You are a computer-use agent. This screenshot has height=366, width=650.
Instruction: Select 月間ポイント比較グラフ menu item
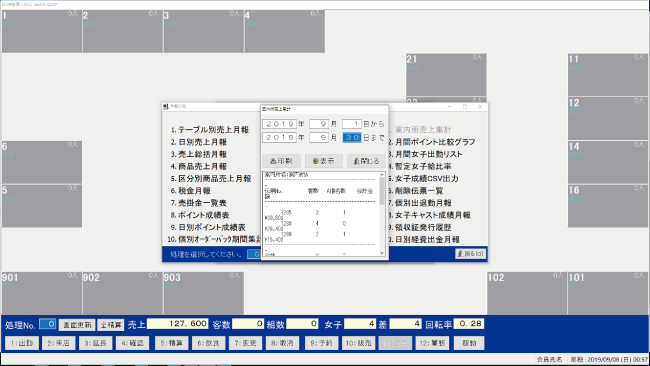point(432,142)
